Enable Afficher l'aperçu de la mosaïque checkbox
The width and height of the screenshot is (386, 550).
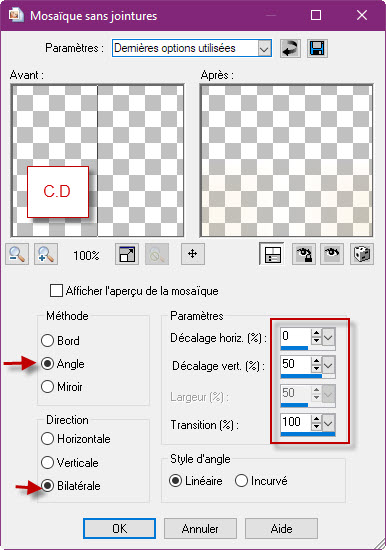[56, 291]
